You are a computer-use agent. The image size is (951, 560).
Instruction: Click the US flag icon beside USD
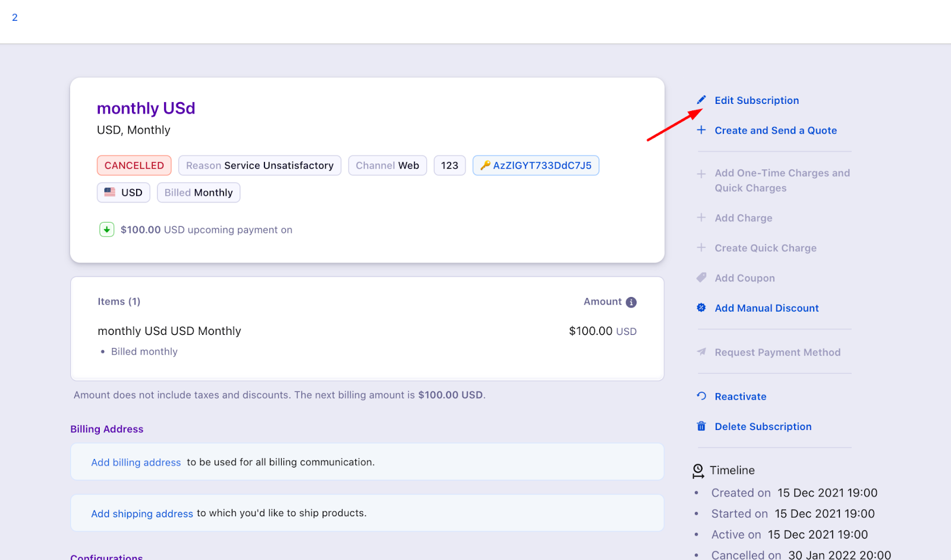tap(109, 192)
